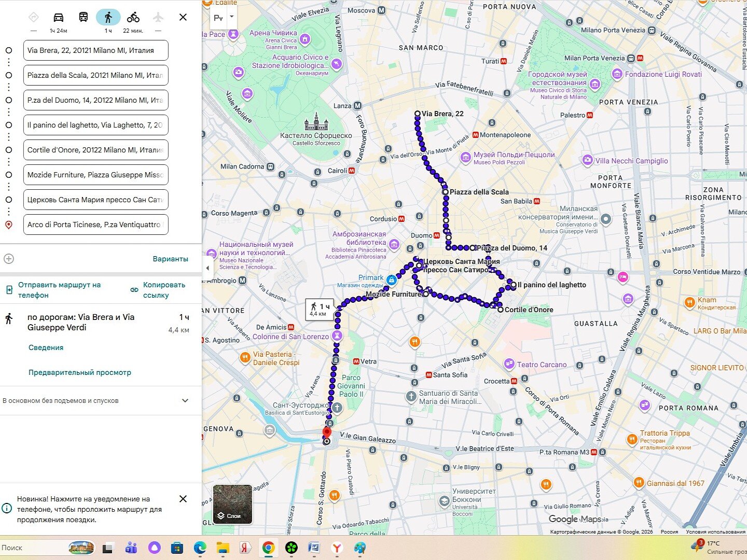Viewport: 747px width, 560px height.
Task: Open Предварительный просмотр route preview
Action: coord(80,372)
